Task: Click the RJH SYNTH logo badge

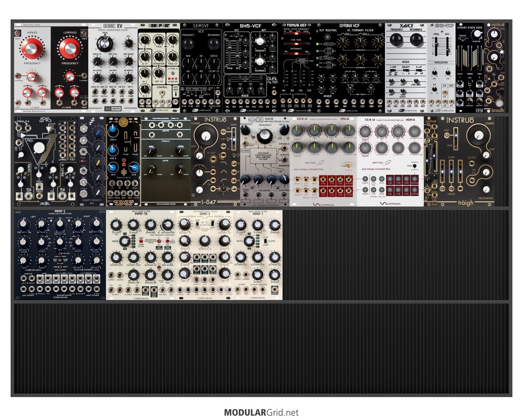Action: point(113,109)
